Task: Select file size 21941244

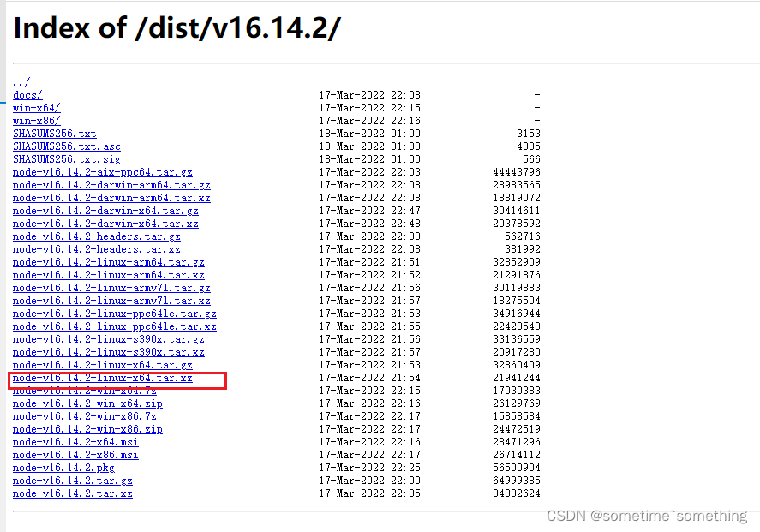Action: [516, 378]
